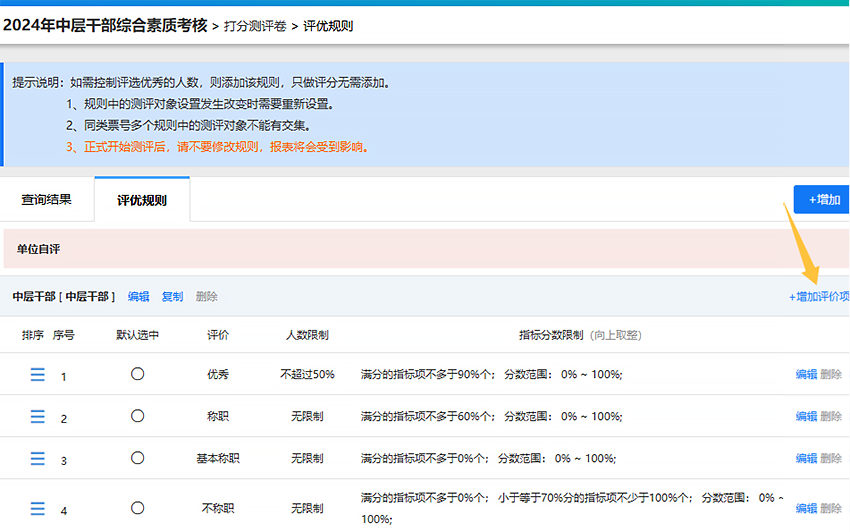Edit the 基本称职 evaluation row
Viewport: 850px width, 532px height.
pos(806,458)
